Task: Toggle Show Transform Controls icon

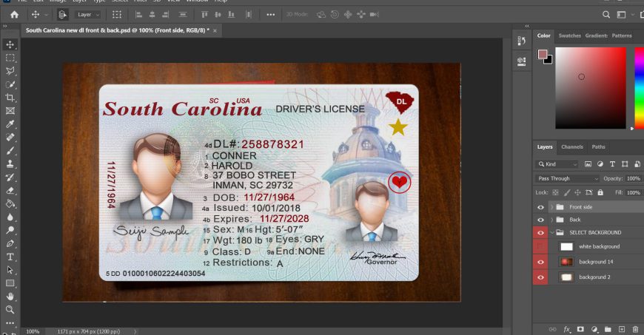Action: (117, 15)
